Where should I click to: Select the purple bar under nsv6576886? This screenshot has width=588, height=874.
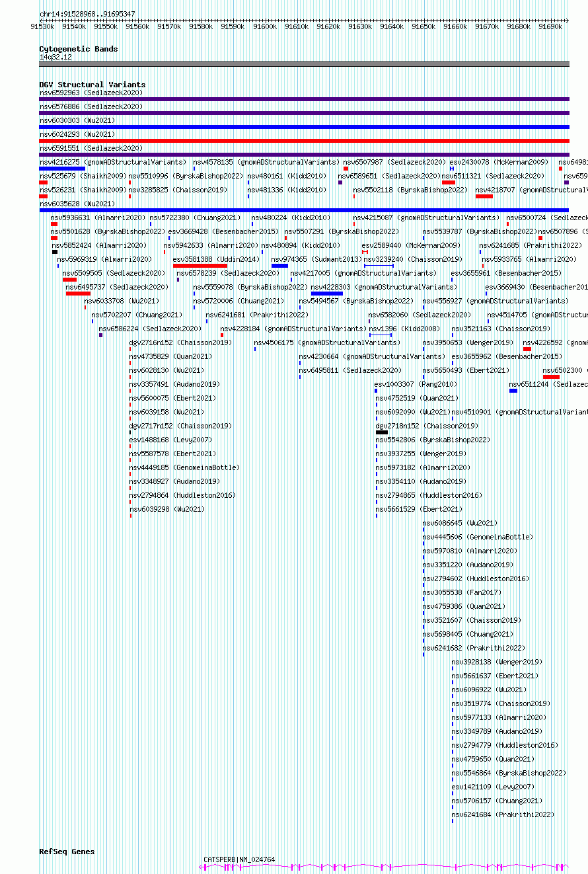pos(304,113)
